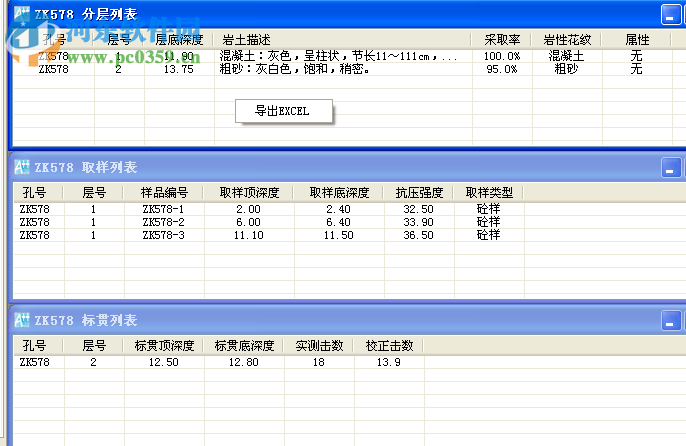Click the 层号 header in 取样列表
The width and height of the screenshot is (686, 446).
94,193
